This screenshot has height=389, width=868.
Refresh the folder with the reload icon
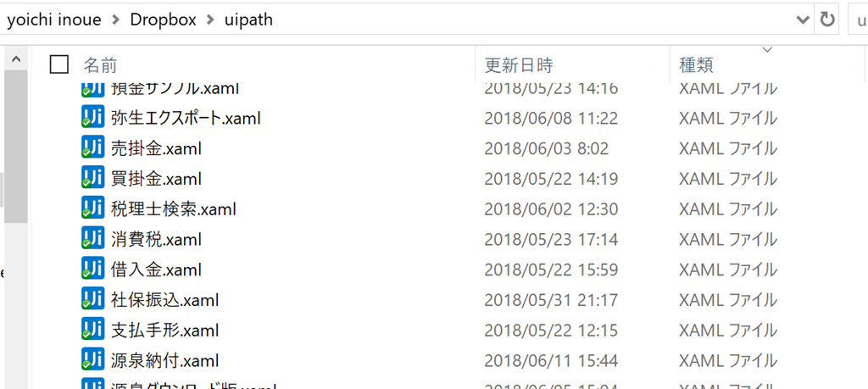point(827,20)
